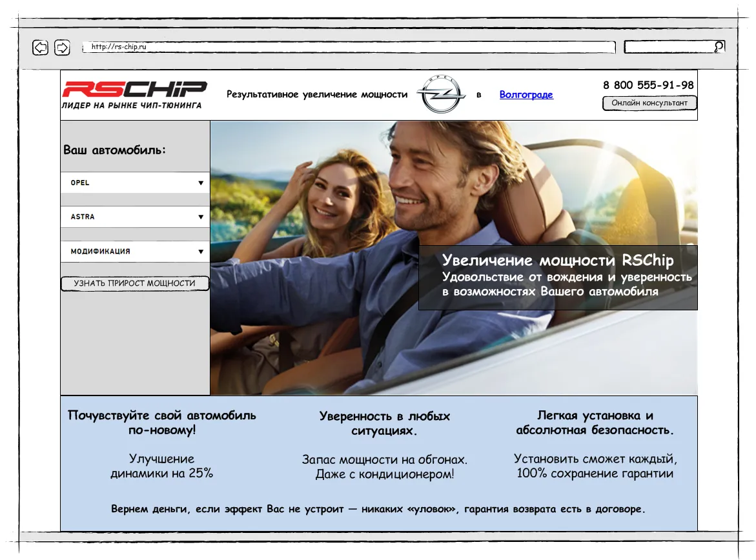Click the browser back arrow icon
756x560 pixels.
pyautogui.click(x=40, y=48)
